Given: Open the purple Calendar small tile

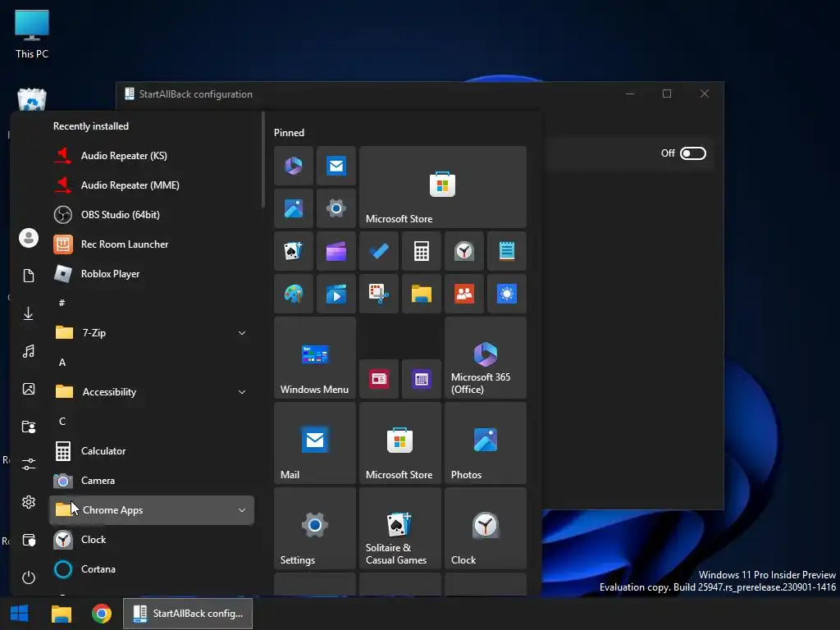Looking at the screenshot, I should point(422,379).
